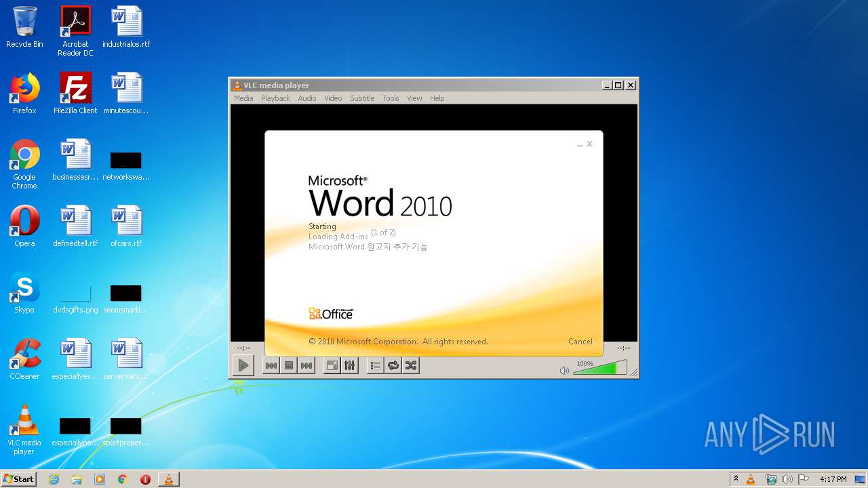Screen dimensions: 868x488
Task: Select the definedtell.rtf file icon
Action: tap(75, 226)
